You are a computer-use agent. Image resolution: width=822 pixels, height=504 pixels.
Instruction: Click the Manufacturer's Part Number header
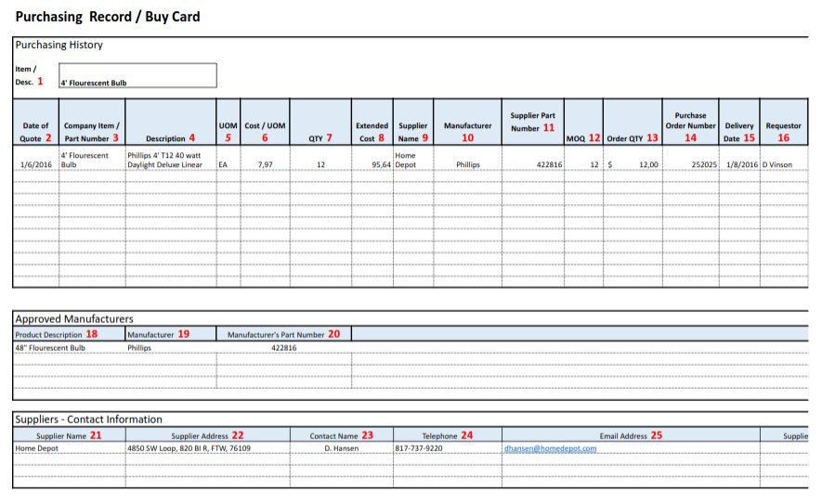pos(283,334)
